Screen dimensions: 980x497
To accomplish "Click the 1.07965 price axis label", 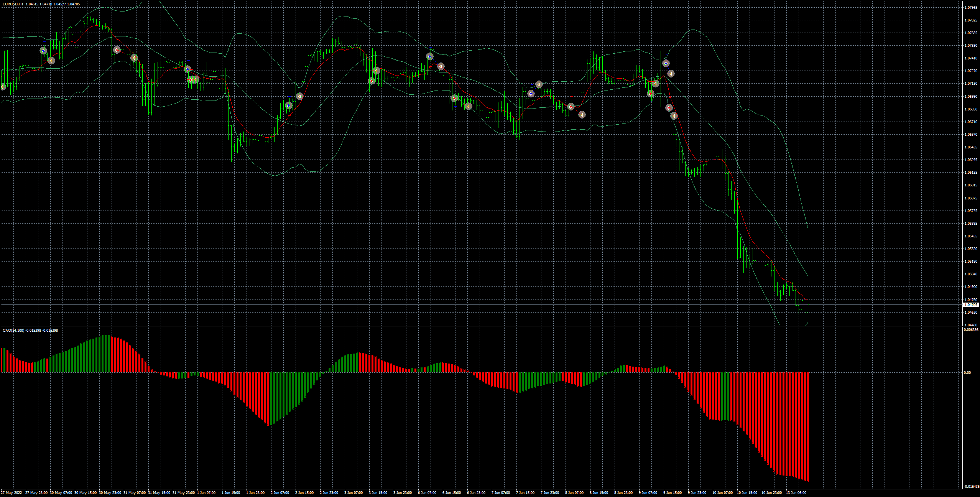I will pyautogui.click(x=971, y=7).
